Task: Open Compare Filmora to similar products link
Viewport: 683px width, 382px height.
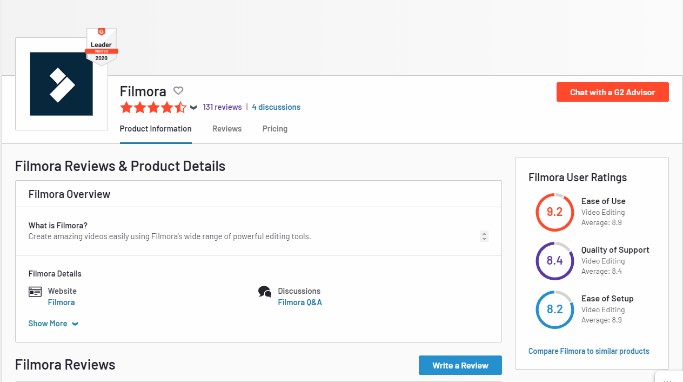Action: coord(589,351)
